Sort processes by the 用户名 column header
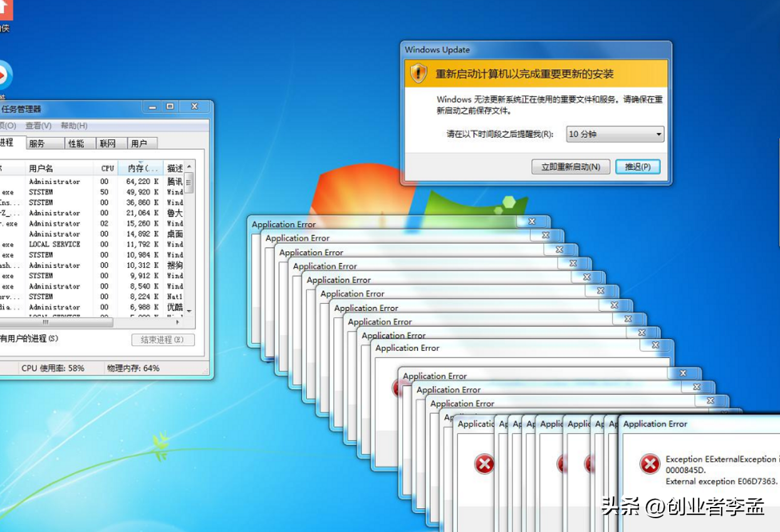 pyautogui.click(x=60, y=168)
